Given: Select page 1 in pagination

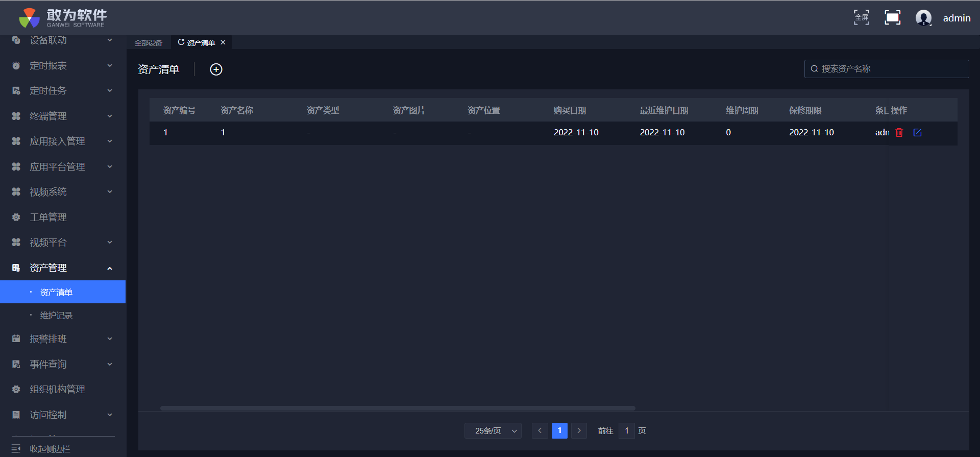Looking at the screenshot, I should click(559, 431).
